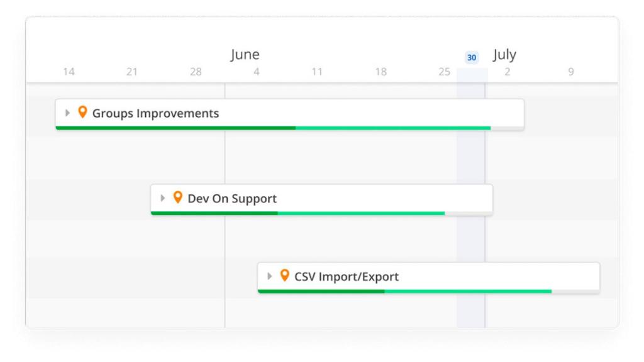Viewport: 644px width, 362px height.
Task: Click the orange pin icon on CSV Import/Export
Action: [285, 276]
